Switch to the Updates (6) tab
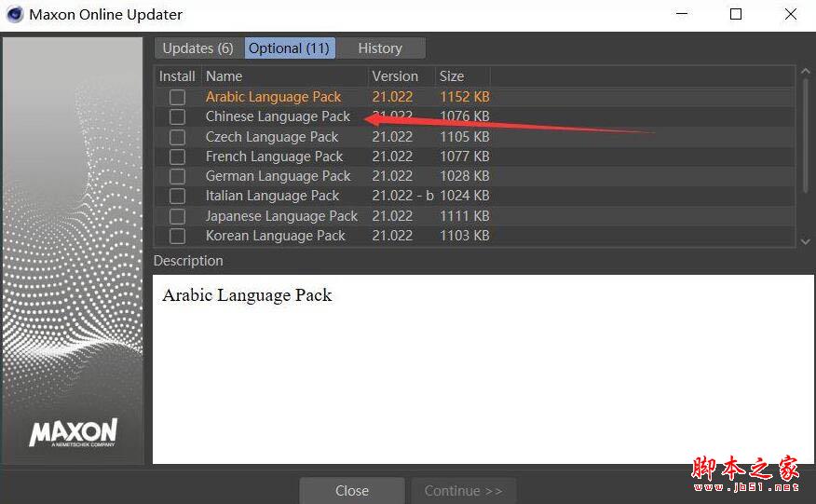Viewport: 816px width, 504px height. point(197,48)
